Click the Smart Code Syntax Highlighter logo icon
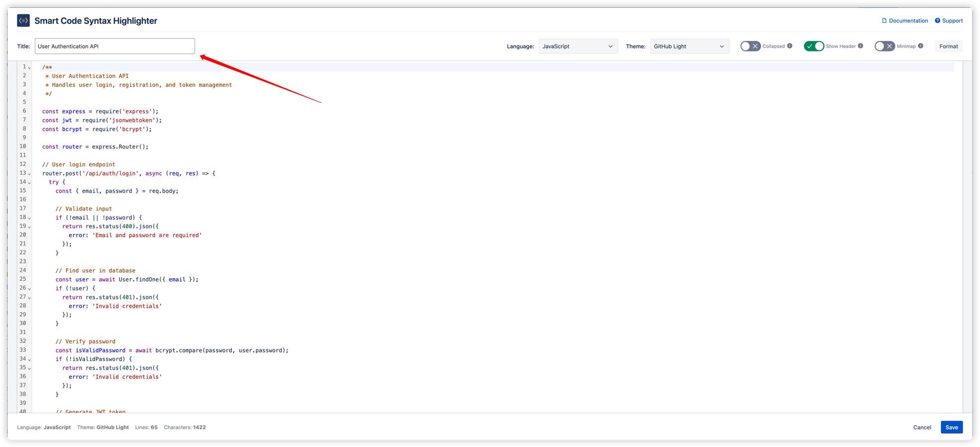Image resolution: width=980 pixels, height=447 pixels. tap(23, 20)
